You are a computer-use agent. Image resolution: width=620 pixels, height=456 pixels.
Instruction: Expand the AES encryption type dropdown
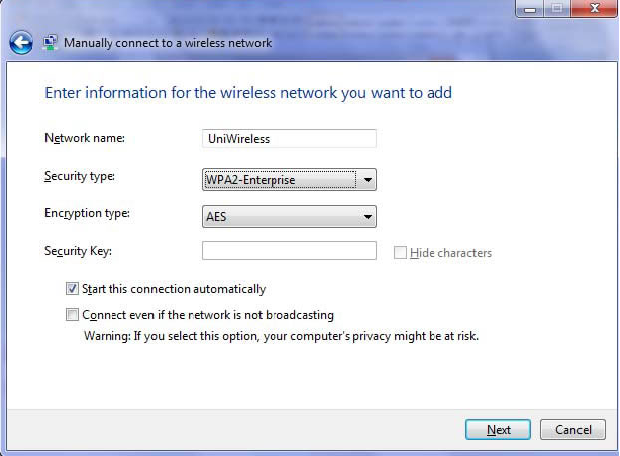tap(289, 217)
